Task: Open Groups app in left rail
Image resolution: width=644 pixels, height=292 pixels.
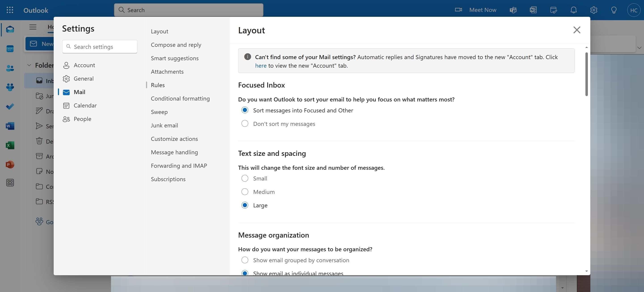Action: (10, 87)
